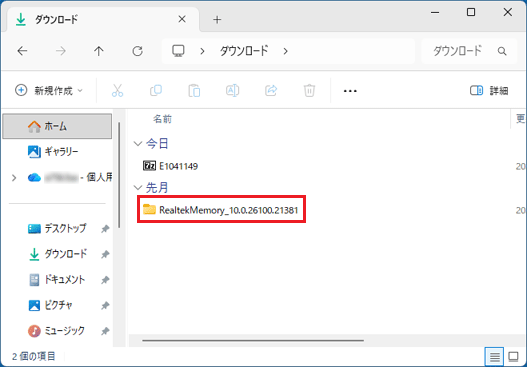This screenshot has width=527, height=367.
Task: Open the three-dot See more menu
Action: point(350,91)
